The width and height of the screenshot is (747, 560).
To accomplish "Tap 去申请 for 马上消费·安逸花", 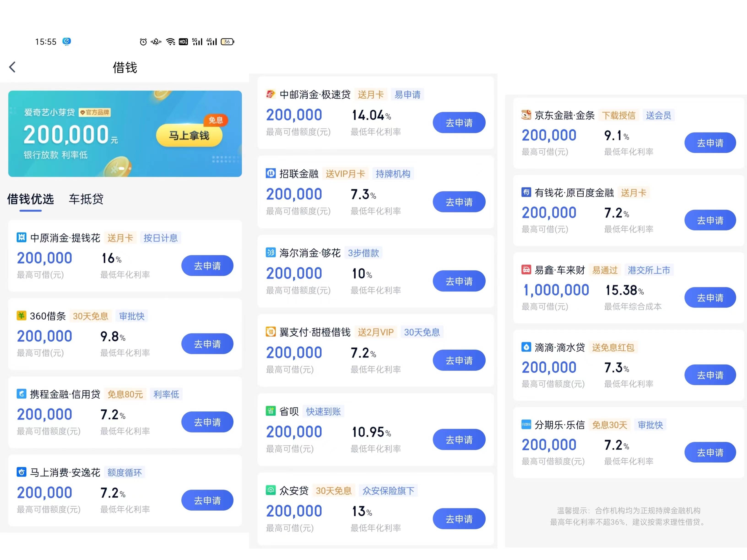I will 207,500.
